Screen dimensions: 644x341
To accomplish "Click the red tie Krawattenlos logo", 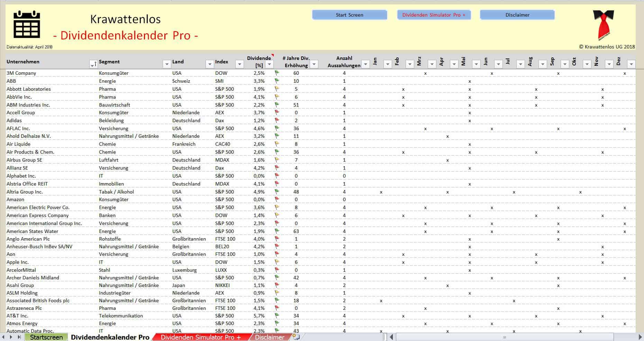I will point(604,25).
